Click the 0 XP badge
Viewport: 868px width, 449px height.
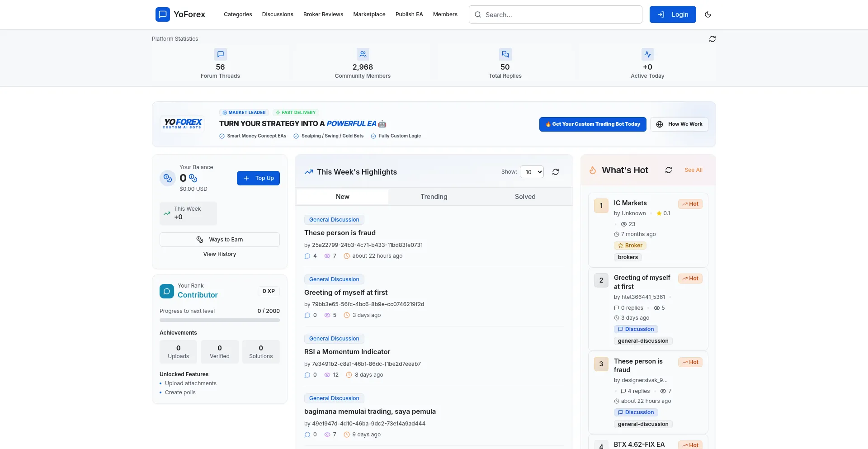tap(269, 291)
